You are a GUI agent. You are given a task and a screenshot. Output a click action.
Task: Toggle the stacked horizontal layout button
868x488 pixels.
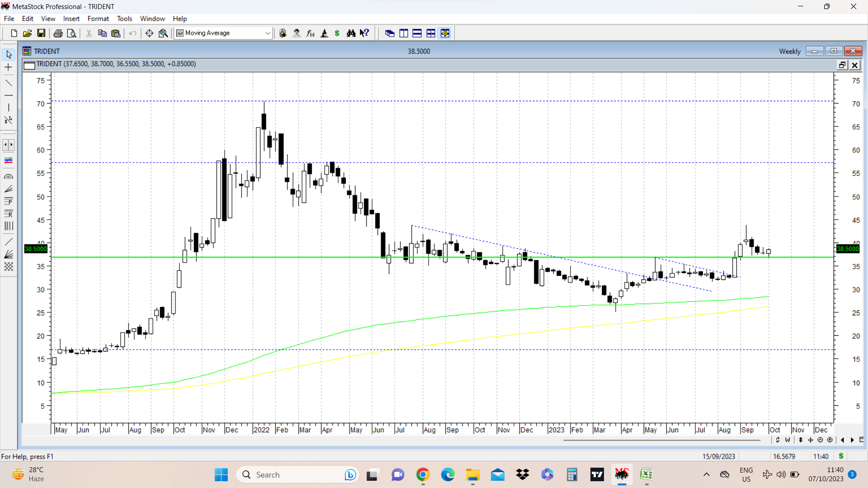tap(417, 33)
